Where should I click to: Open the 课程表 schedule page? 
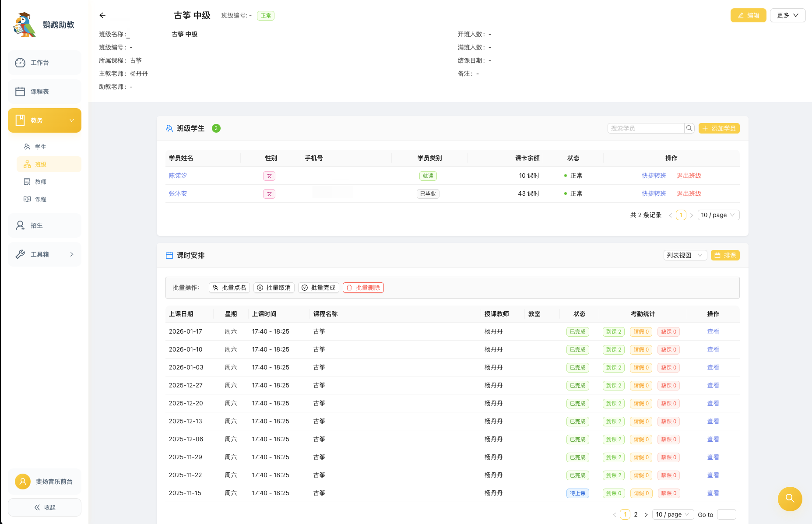(x=45, y=91)
